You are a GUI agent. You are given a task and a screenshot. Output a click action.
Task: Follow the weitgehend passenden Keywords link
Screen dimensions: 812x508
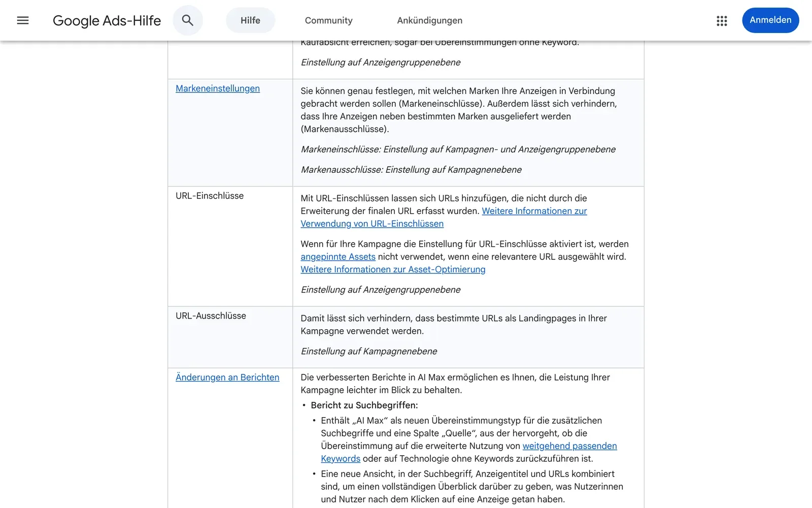click(569, 446)
